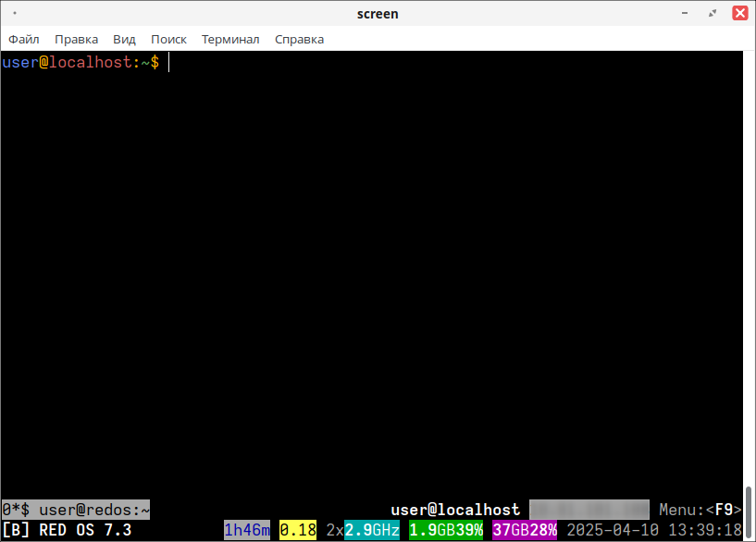The height and width of the screenshot is (542, 756).
Task: Click the user@localhost shell prompt line
Action: (x=81, y=62)
